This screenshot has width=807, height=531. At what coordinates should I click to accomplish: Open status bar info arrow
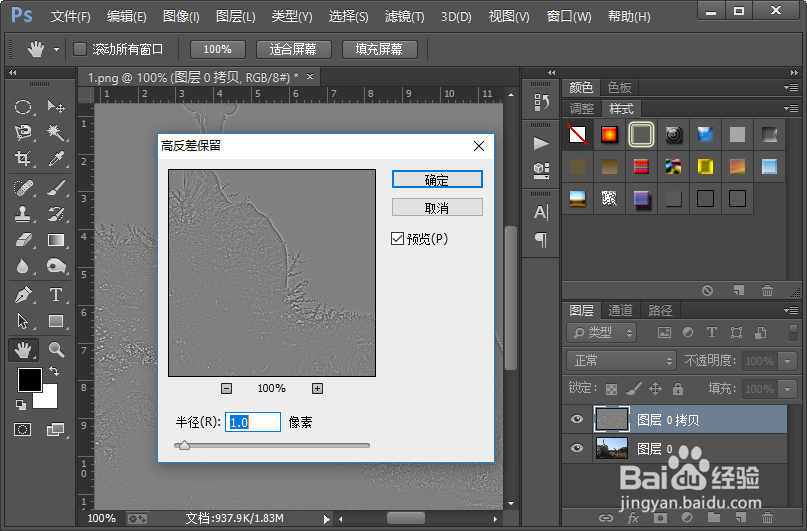point(326,519)
